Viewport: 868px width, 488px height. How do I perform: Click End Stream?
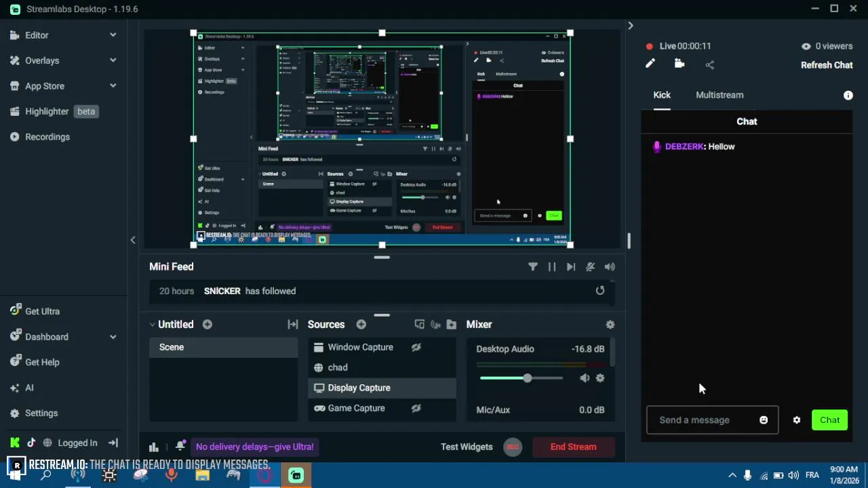click(574, 447)
